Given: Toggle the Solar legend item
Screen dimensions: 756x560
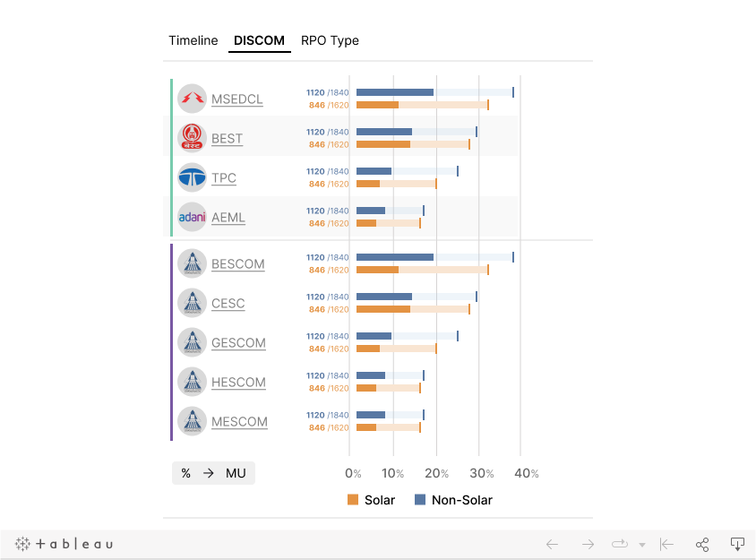Looking at the screenshot, I should (371, 500).
